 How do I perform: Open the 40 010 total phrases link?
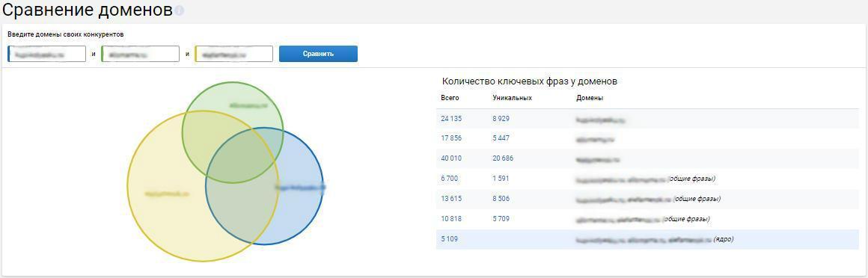(x=451, y=158)
